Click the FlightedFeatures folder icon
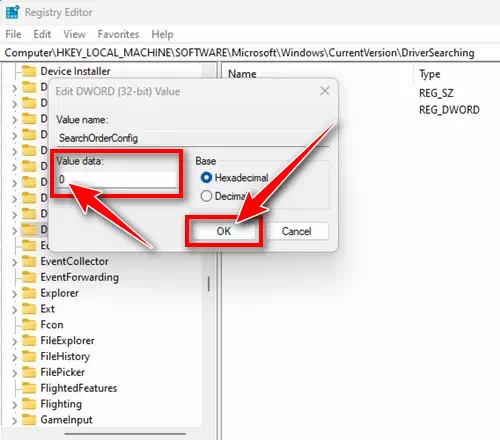Image resolution: width=500 pixels, height=440 pixels. (x=29, y=388)
